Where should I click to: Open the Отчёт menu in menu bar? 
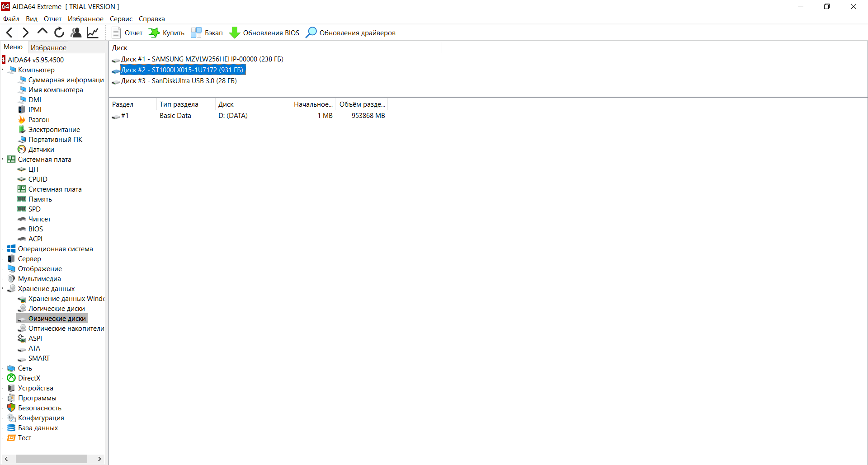click(52, 19)
